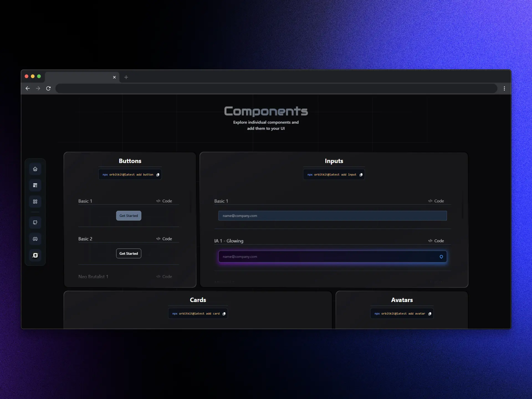This screenshot has width=532, height=399.
Task: Show Code for Buttons Basic 1
Action: tap(164, 201)
